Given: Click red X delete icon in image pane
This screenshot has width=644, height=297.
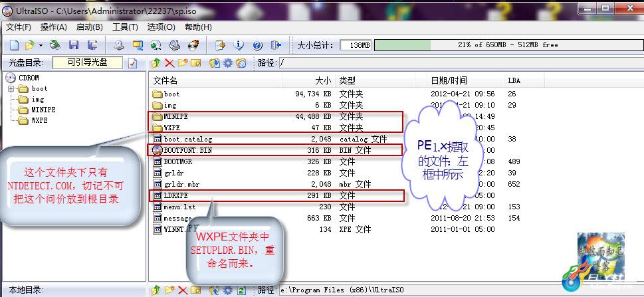Looking at the screenshot, I should (x=169, y=63).
